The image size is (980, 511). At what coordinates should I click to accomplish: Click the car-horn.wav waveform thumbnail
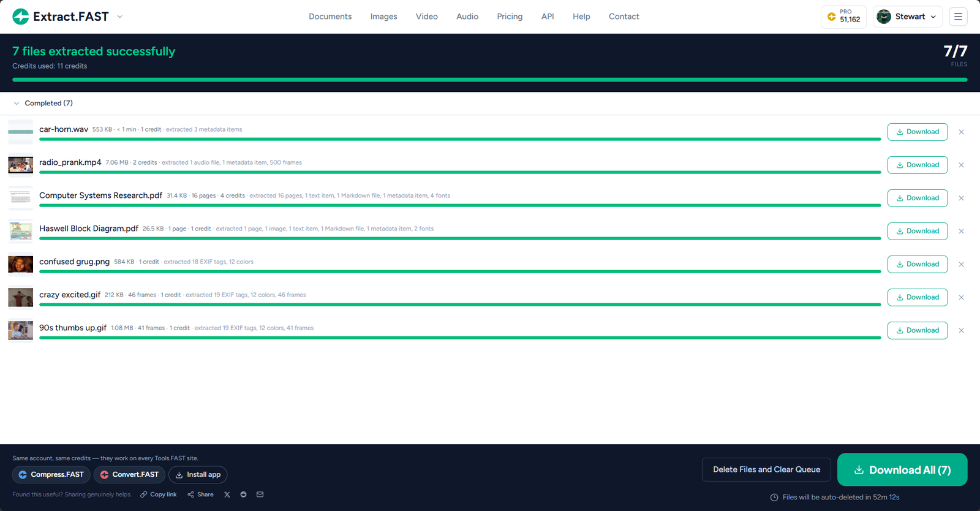(20, 132)
